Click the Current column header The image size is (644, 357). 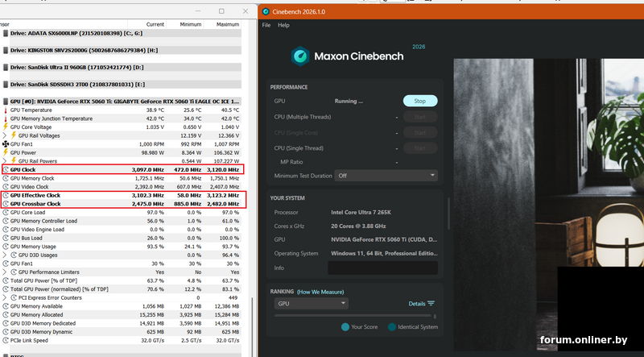coord(155,24)
